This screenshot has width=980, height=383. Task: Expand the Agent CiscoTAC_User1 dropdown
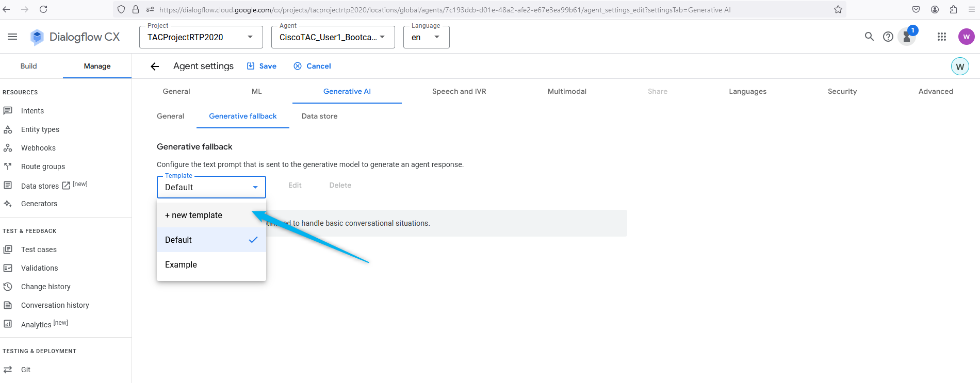[x=333, y=37]
